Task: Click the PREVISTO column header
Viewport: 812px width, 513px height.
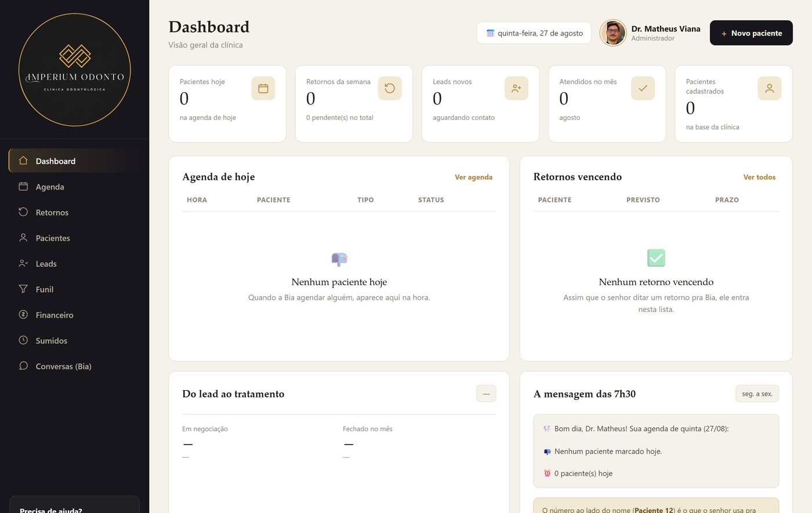Action: (x=643, y=200)
